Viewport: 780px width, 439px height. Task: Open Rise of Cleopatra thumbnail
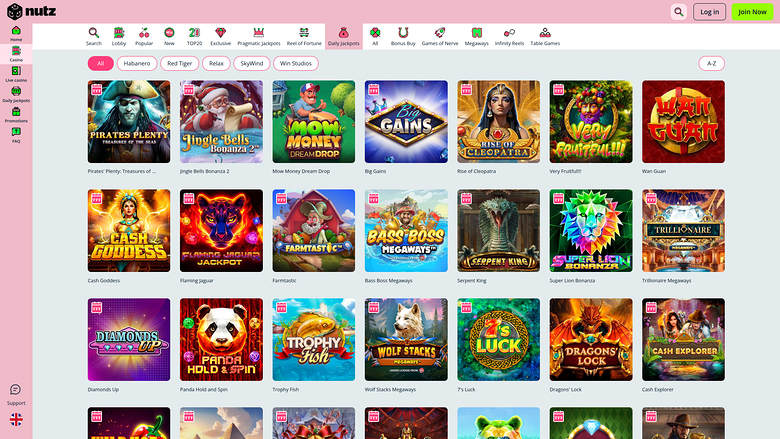pyautogui.click(x=498, y=122)
